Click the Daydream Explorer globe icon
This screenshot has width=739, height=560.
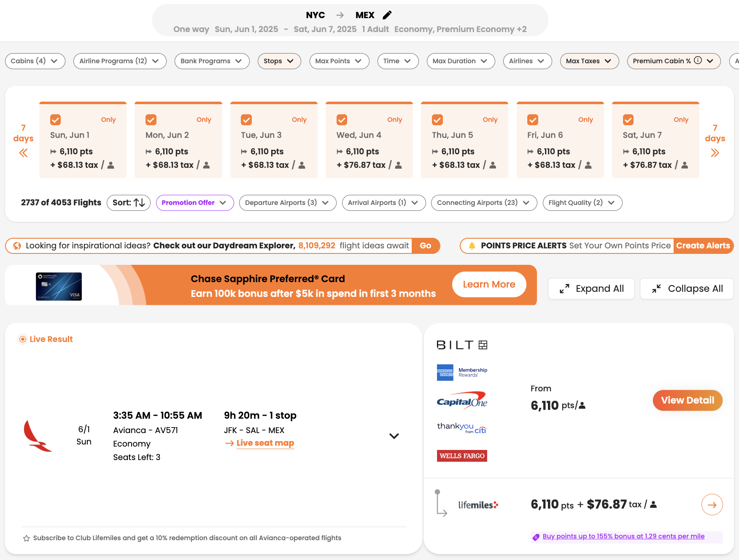coord(17,246)
